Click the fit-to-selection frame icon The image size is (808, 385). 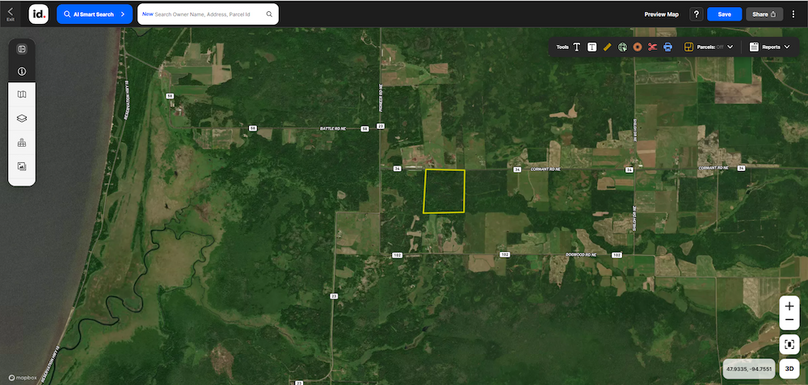point(789,345)
